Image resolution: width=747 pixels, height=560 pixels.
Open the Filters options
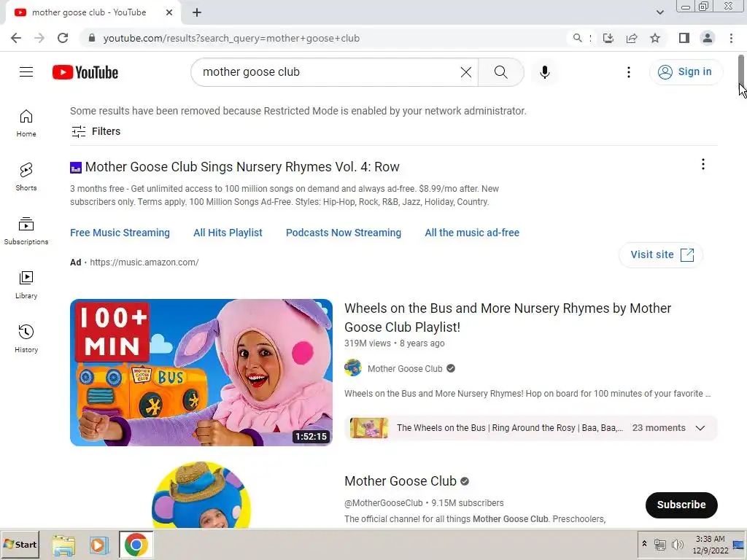click(x=96, y=131)
